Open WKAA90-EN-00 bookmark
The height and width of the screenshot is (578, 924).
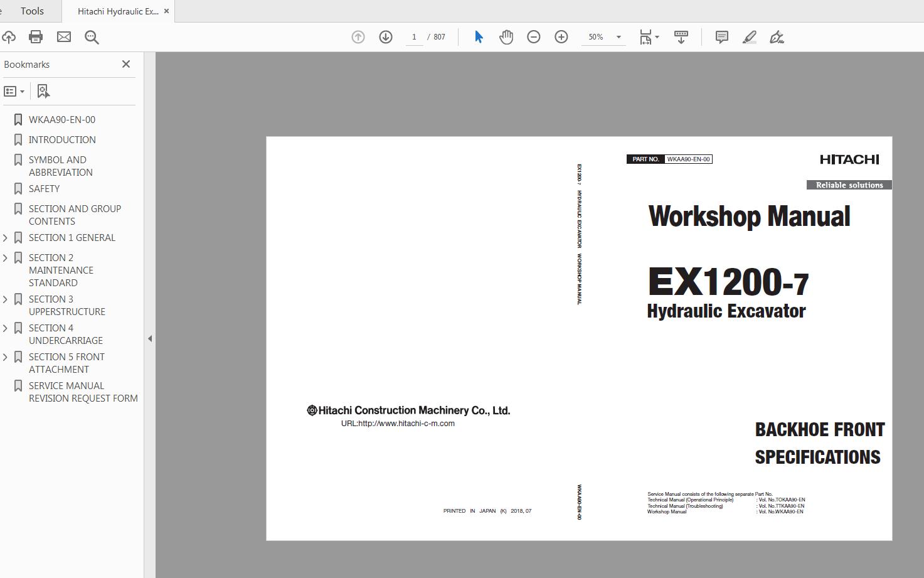(62, 120)
